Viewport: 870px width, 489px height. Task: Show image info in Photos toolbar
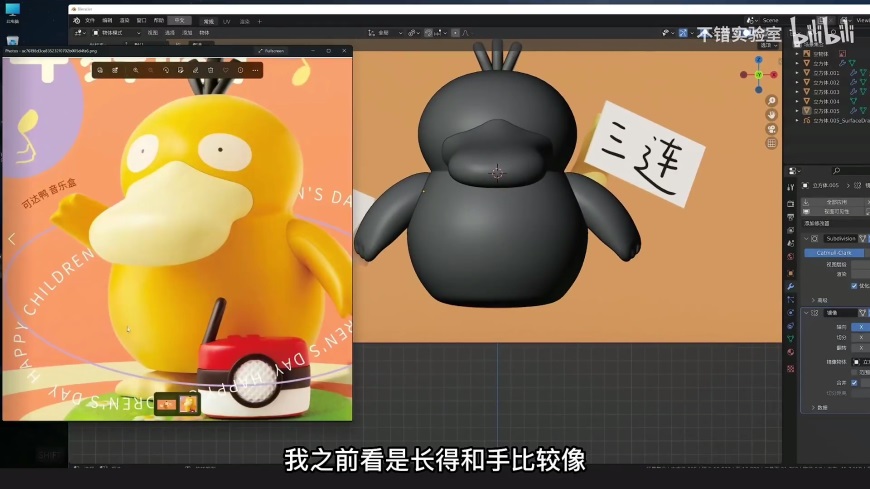pyautogui.click(x=240, y=70)
